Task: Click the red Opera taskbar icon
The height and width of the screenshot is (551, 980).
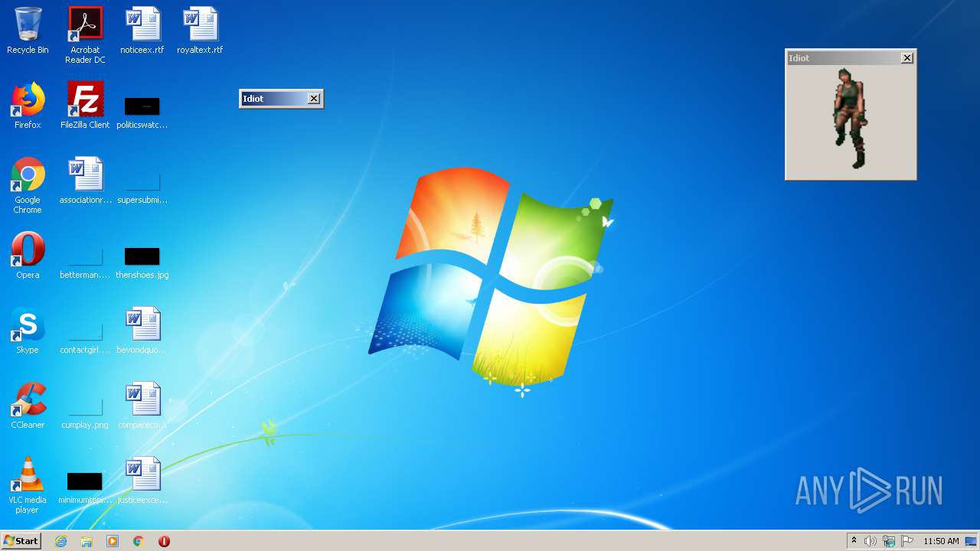Action: (x=164, y=541)
